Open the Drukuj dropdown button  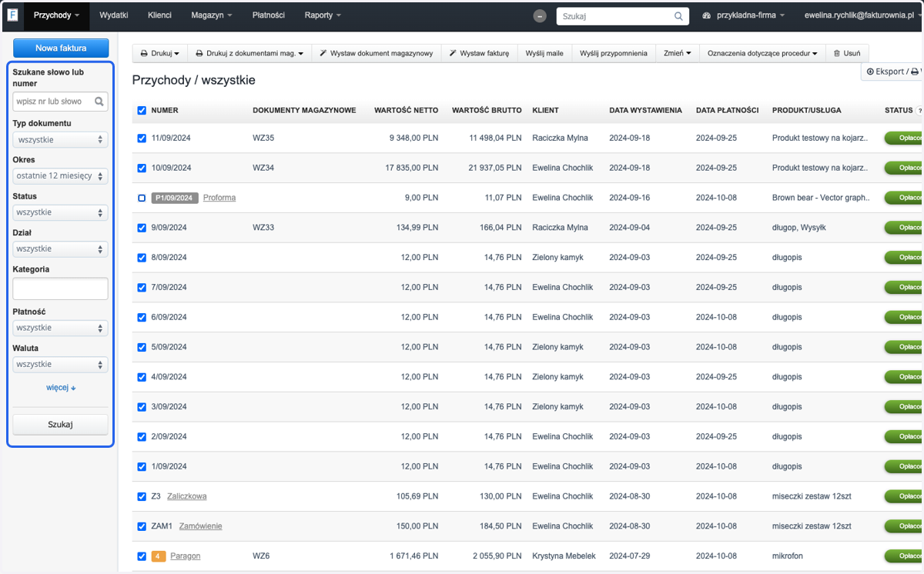coord(159,53)
